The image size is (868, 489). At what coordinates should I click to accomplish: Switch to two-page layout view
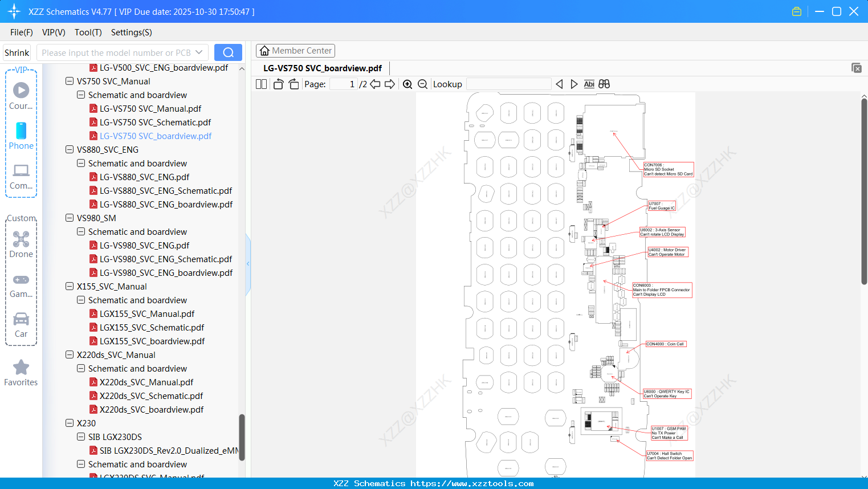(260, 84)
